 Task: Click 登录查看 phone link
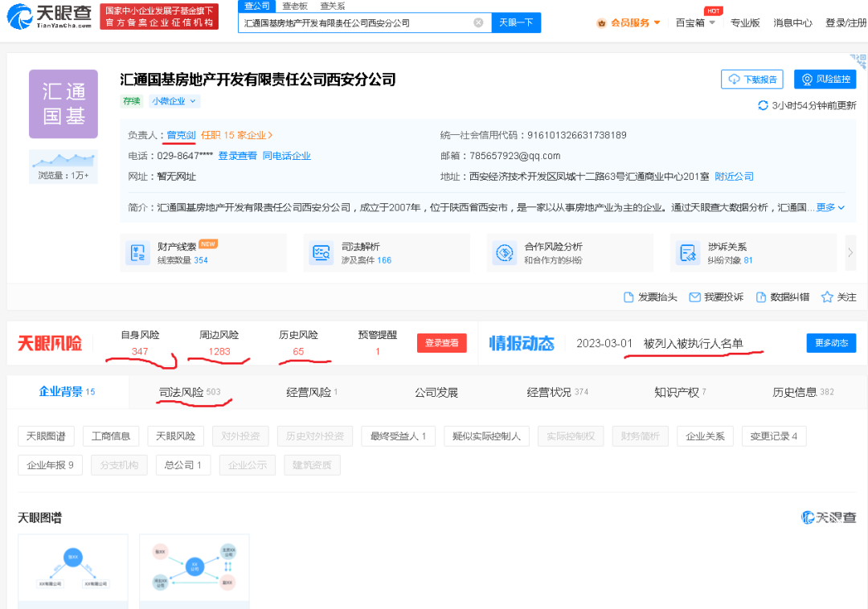click(x=237, y=156)
